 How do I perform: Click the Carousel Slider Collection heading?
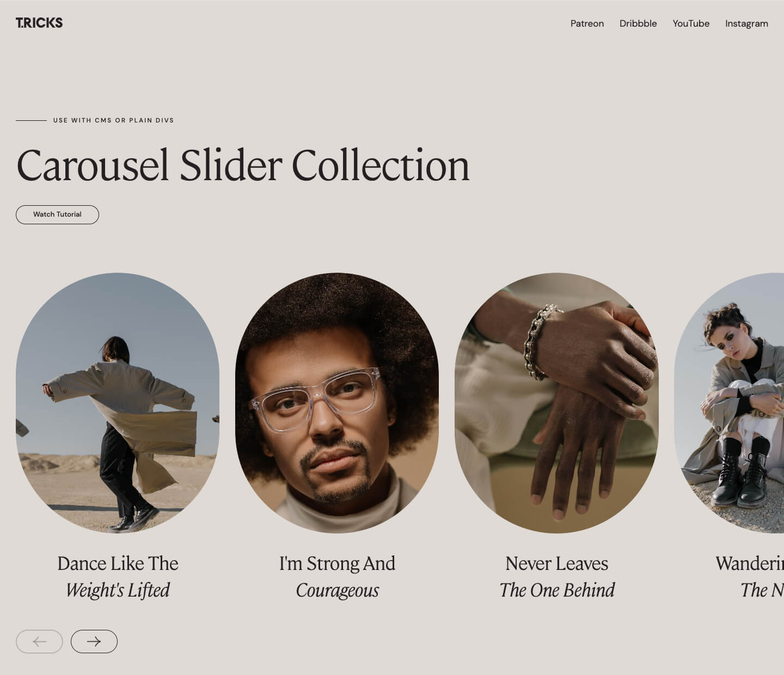243,165
